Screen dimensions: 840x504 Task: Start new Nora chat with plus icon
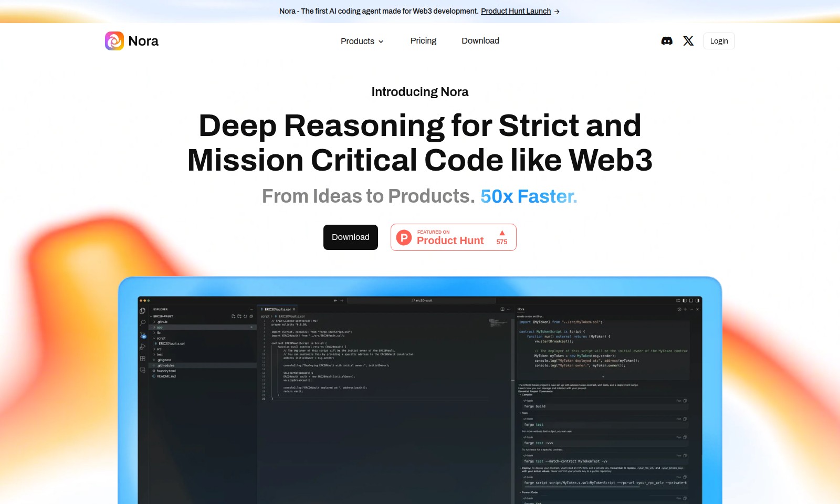[x=685, y=309]
